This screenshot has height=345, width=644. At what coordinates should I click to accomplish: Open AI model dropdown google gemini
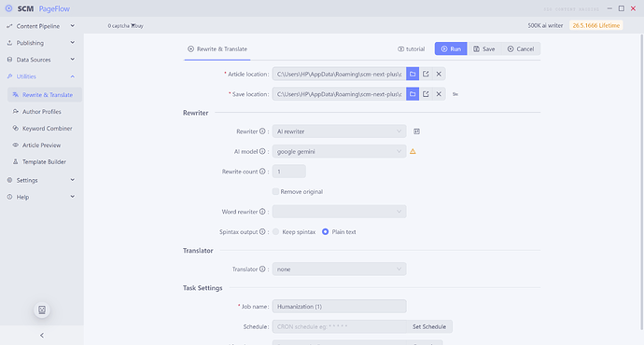tap(339, 151)
